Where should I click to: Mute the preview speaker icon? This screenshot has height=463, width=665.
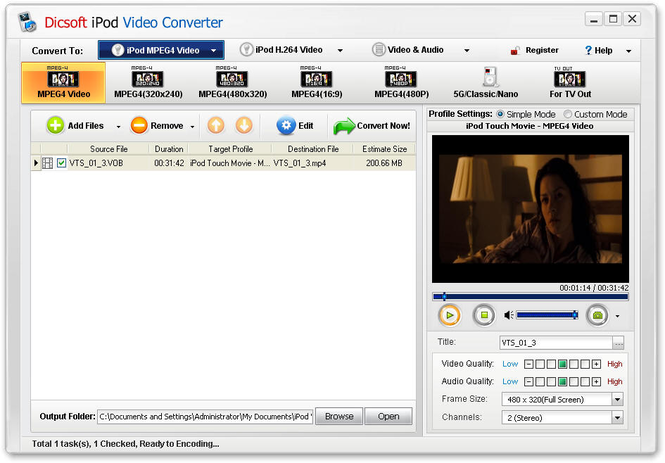[x=509, y=315]
